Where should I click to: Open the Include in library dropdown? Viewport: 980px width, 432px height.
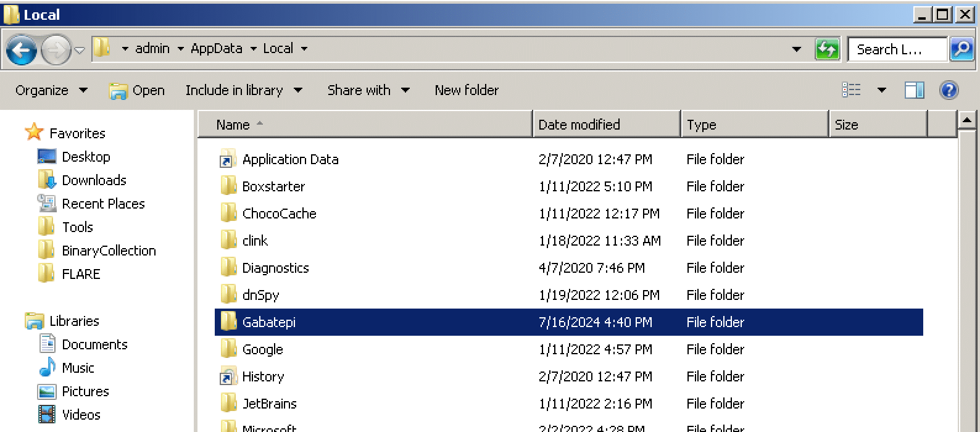click(244, 90)
